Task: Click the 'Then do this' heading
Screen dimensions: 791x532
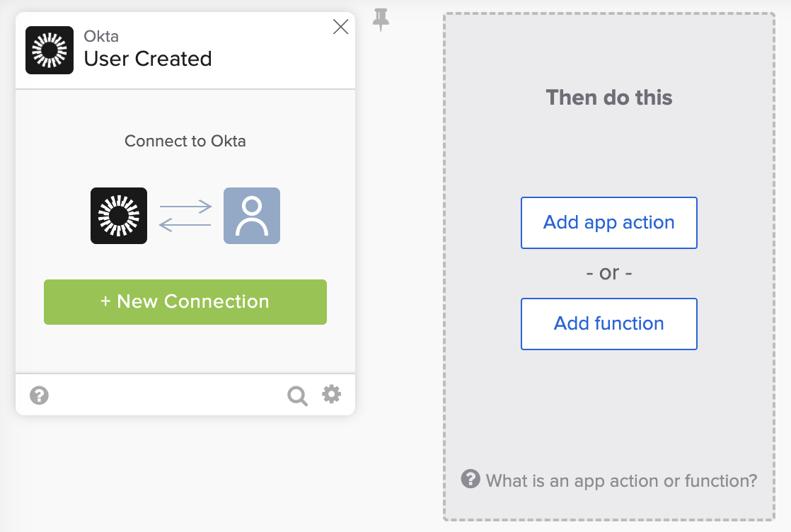Action: click(609, 98)
